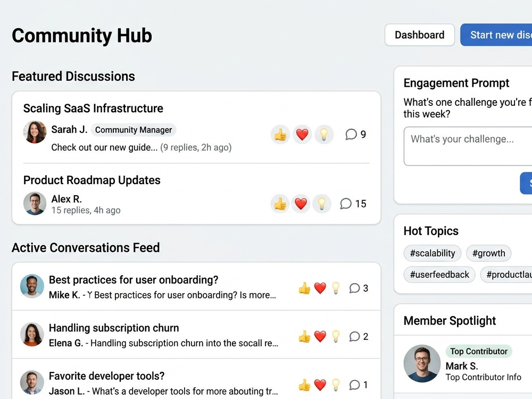Open comments on Favorite developer tools
Image resolution: width=532 pixels, height=399 pixels.
tap(359, 385)
